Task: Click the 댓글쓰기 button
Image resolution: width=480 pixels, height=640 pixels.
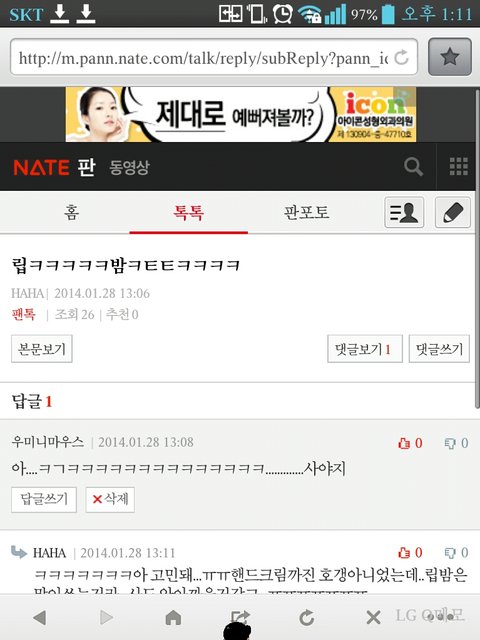Action: coord(439,349)
